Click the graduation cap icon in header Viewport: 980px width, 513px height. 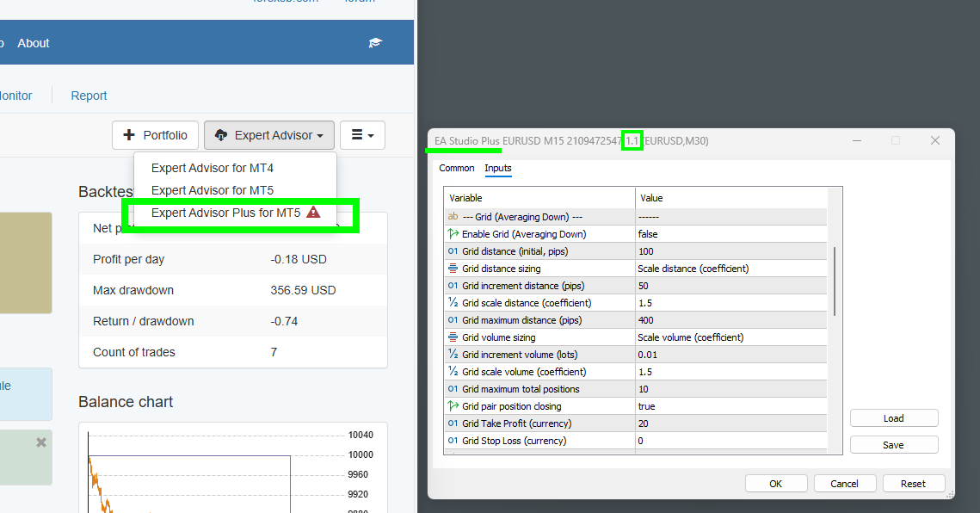375,43
